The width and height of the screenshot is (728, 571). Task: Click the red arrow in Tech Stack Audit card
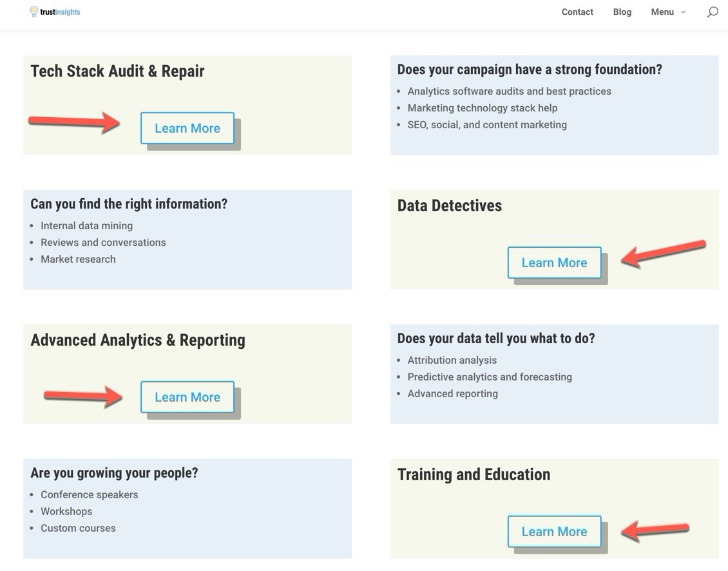click(75, 122)
